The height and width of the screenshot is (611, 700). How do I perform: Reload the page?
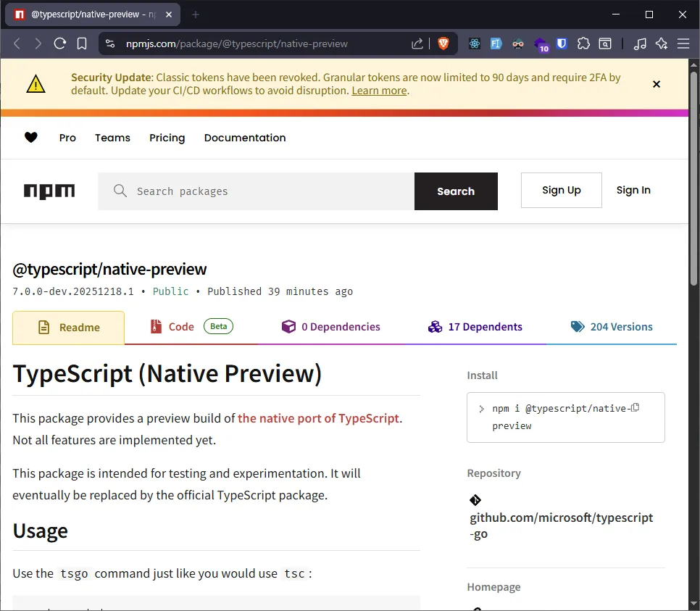(60, 43)
